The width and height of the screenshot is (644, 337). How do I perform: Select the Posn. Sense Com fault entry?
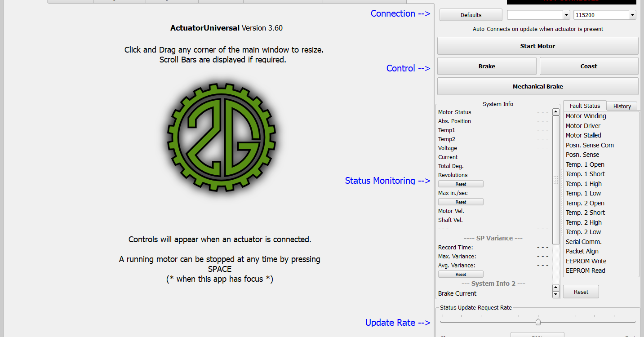(x=590, y=145)
